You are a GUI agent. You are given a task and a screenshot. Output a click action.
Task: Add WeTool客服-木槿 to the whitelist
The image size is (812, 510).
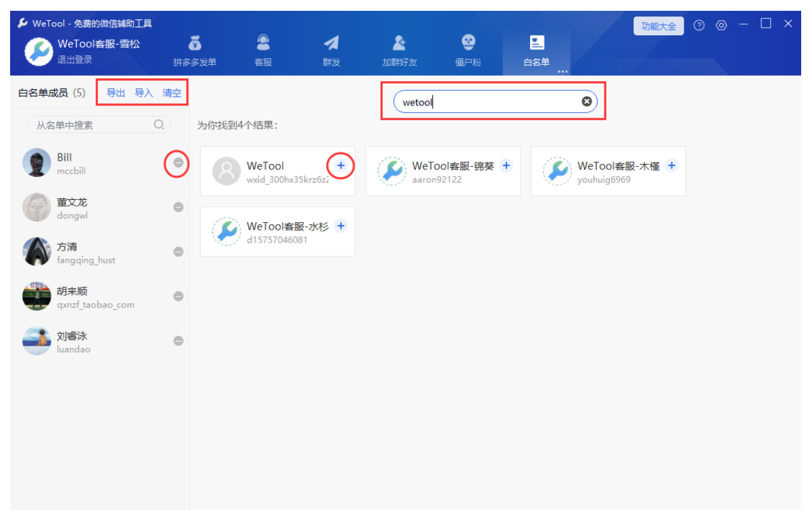coord(671,165)
